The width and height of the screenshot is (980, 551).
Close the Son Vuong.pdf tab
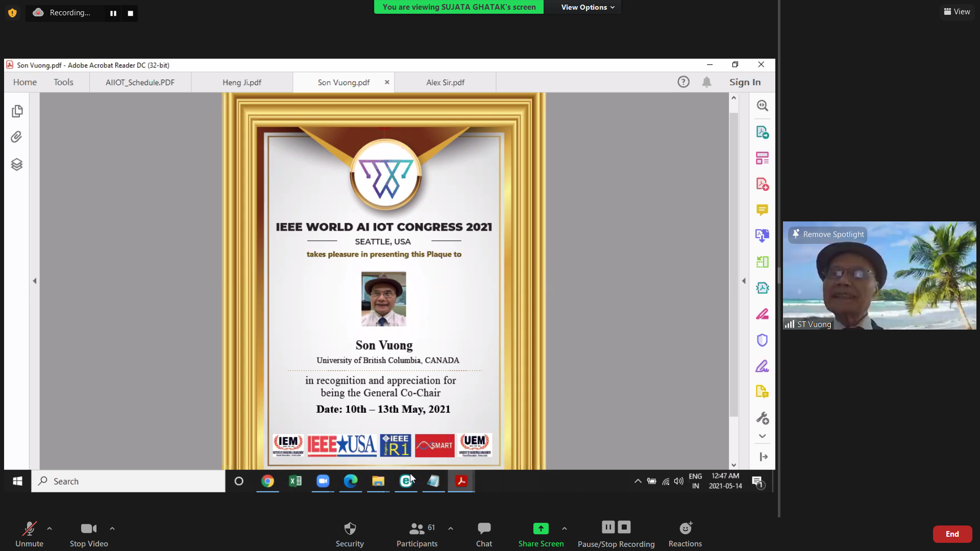(387, 82)
